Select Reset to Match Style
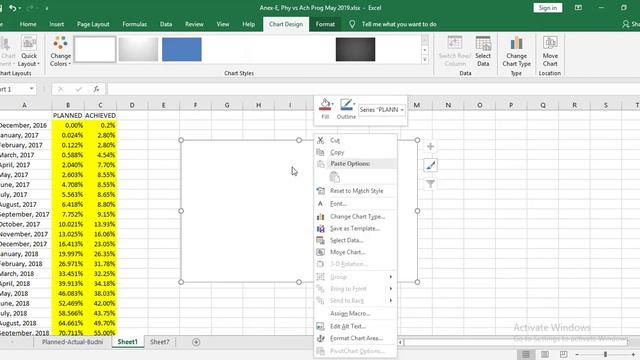640x360 pixels. 355,191
